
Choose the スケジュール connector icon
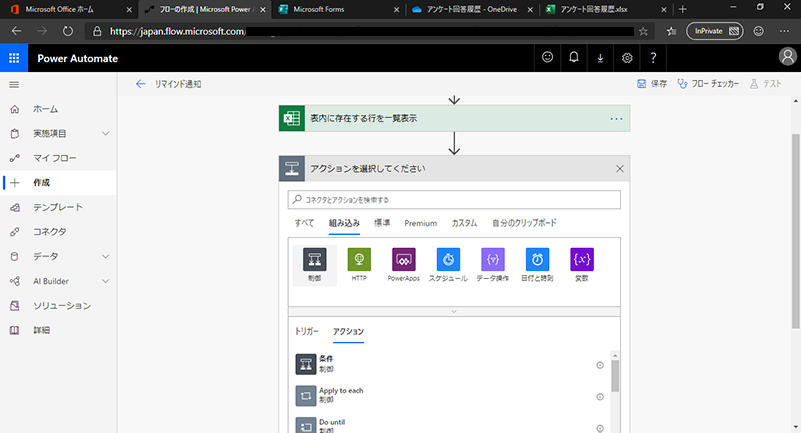click(x=448, y=260)
